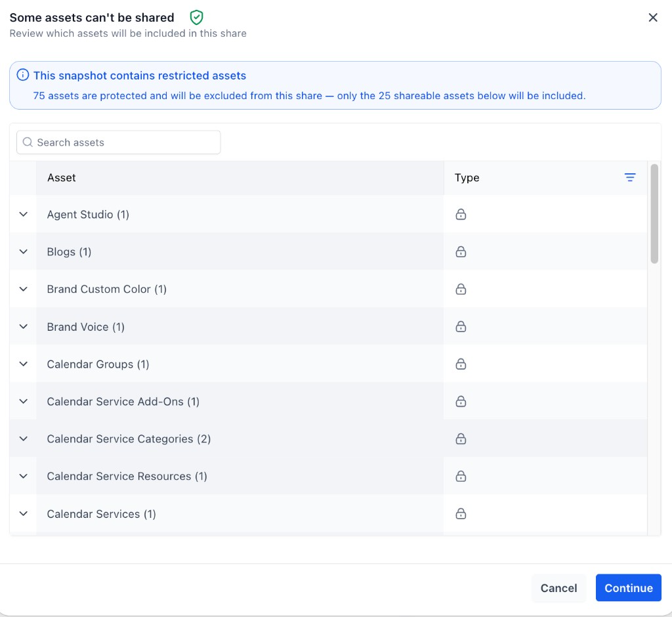Click the asset list vertical scrollbar

pyautogui.click(x=654, y=213)
